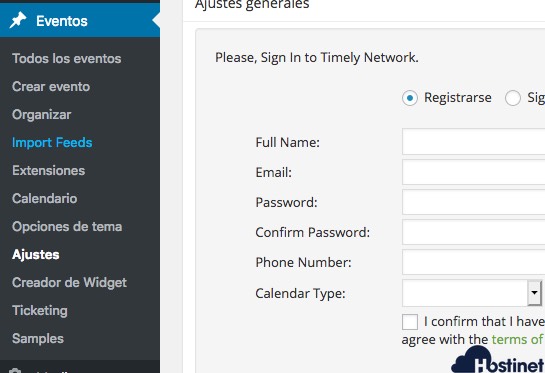Select the Sign In radio option
This screenshot has width=545, height=373.
click(513, 98)
